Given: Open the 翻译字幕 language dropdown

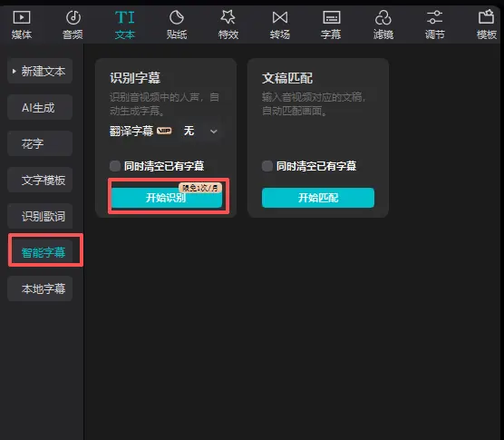Looking at the screenshot, I should [200, 132].
